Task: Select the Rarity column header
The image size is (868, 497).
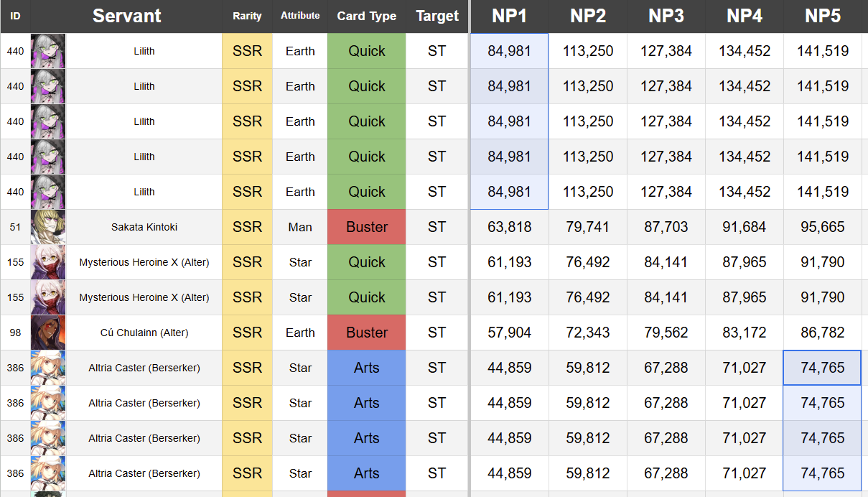Action: click(x=247, y=16)
